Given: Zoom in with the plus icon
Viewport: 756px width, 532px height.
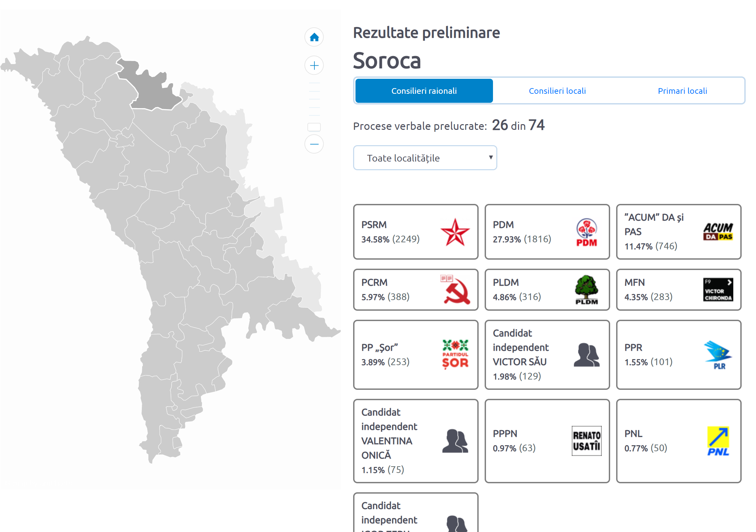Looking at the screenshot, I should point(314,65).
